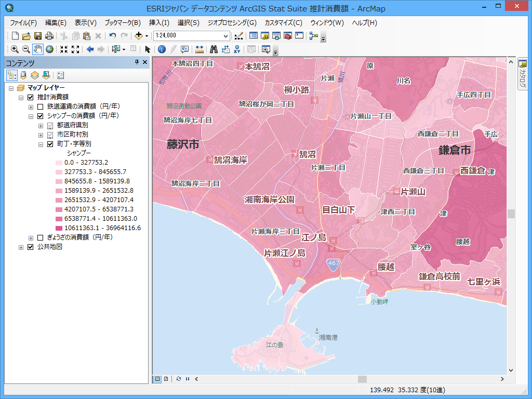Open the 編集(E) menu
532x399 pixels.
tap(56, 23)
